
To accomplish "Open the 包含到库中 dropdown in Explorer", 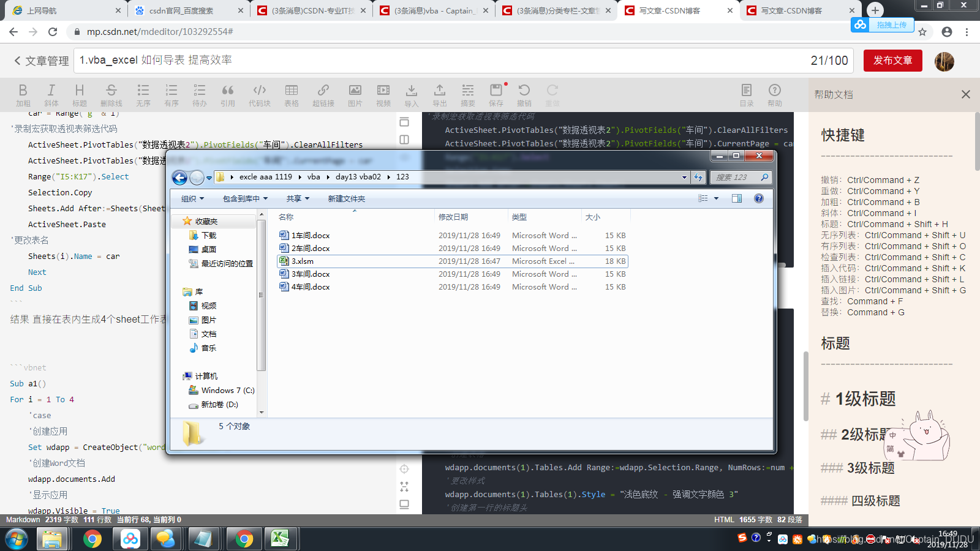I will [x=245, y=198].
